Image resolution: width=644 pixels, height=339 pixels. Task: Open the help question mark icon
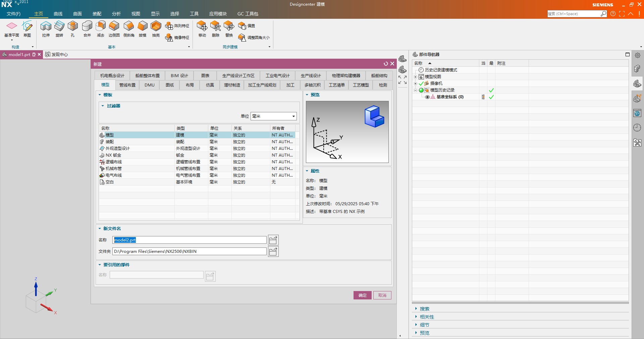613,14
